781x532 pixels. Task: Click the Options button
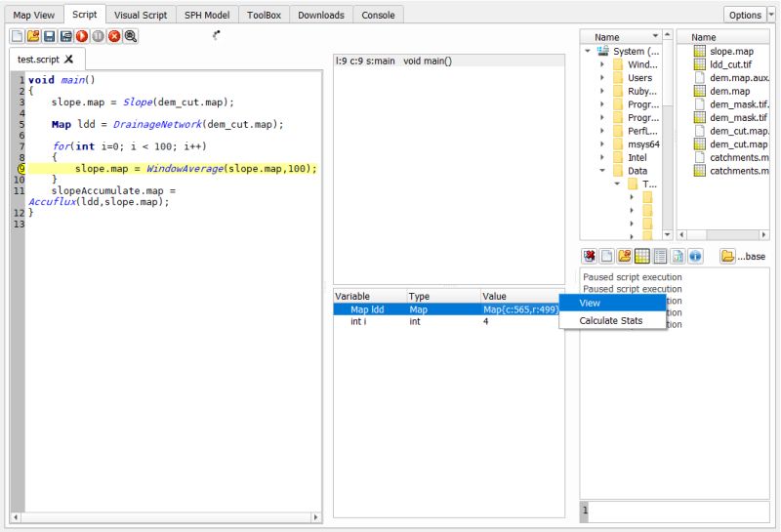coord(745,15)
